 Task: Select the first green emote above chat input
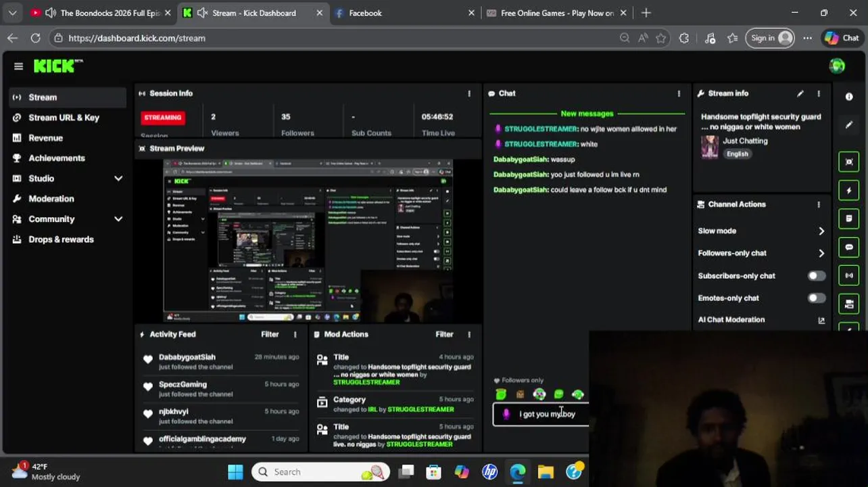[x=501, y=394]
